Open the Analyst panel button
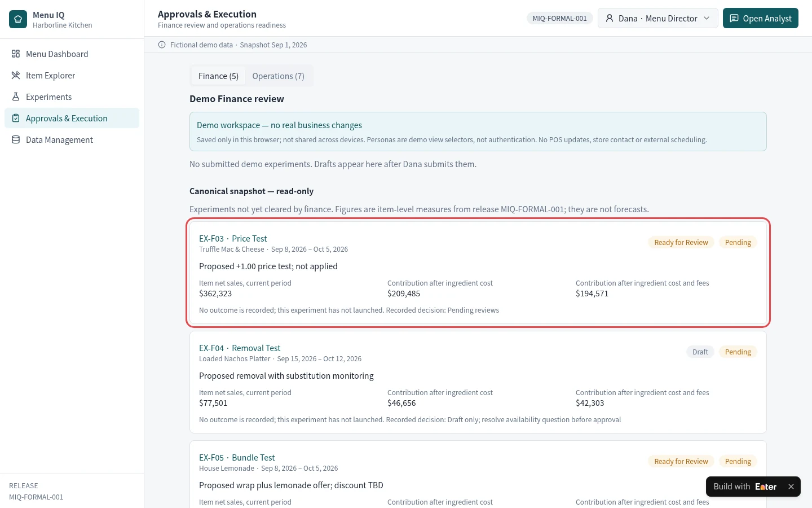 [760, 19]
